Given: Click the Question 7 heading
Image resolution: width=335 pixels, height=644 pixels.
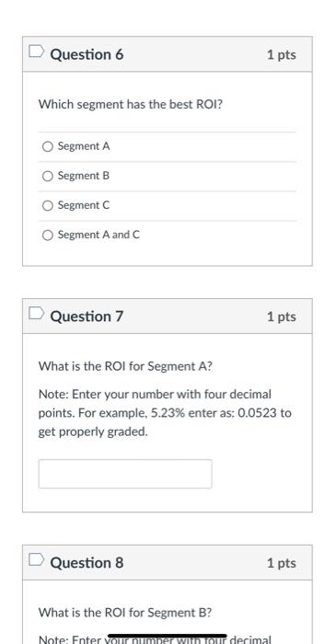Looking at the screenshot, I should coord(87,316).
